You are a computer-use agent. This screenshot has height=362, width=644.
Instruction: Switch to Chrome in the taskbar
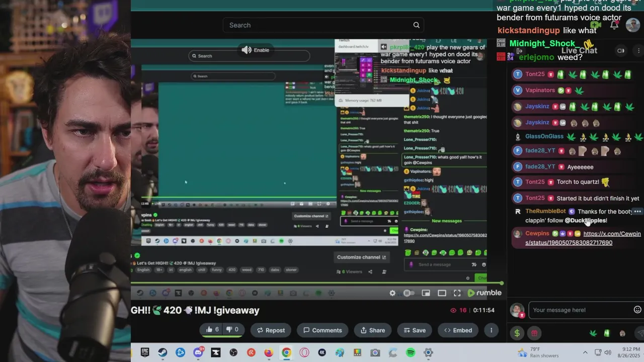286,352
